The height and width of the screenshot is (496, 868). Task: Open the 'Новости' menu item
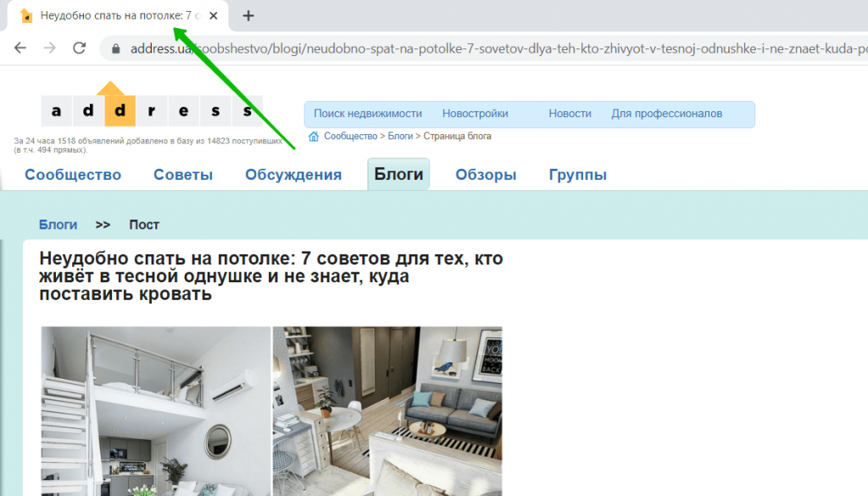tap(570, 114)
